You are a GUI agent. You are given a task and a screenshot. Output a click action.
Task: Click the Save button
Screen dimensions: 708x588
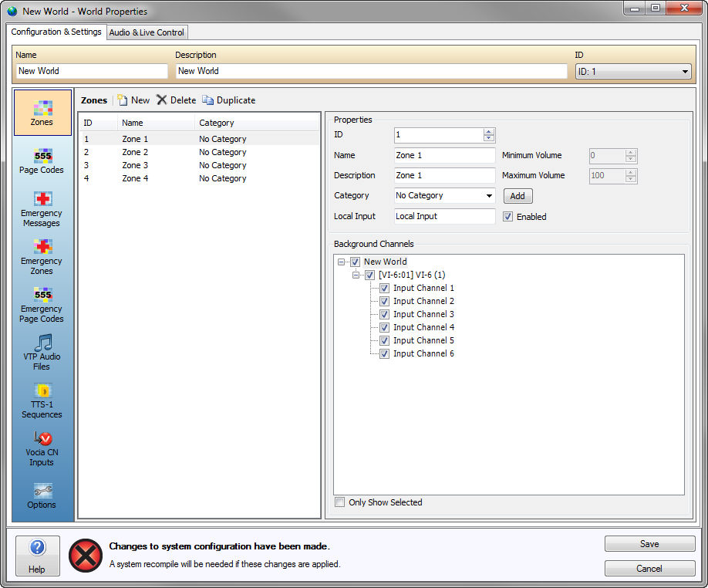(649, 544)
